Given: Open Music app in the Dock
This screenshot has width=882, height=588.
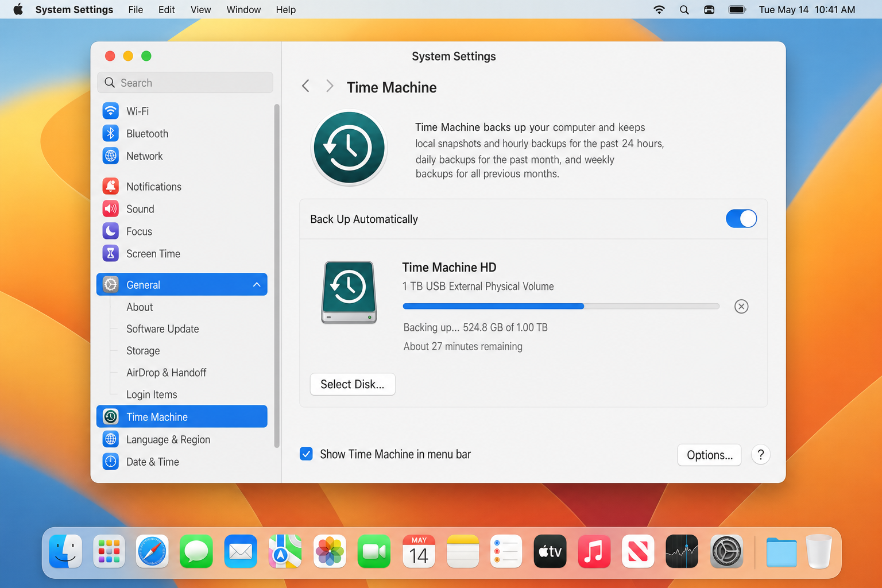Looking at the screenshot, I should point(594,551).
